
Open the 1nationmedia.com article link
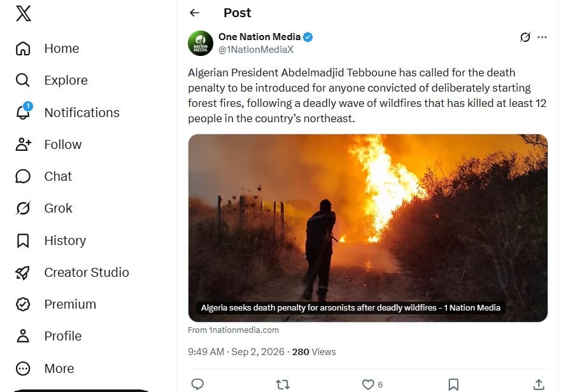pyautogui.click(x=233, y=330)
